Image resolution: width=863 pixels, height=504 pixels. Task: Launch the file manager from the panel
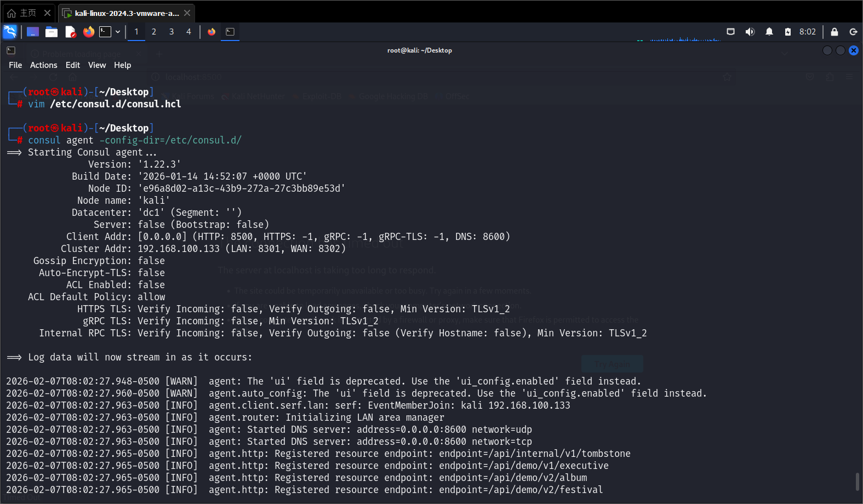(x=52, y=32)
